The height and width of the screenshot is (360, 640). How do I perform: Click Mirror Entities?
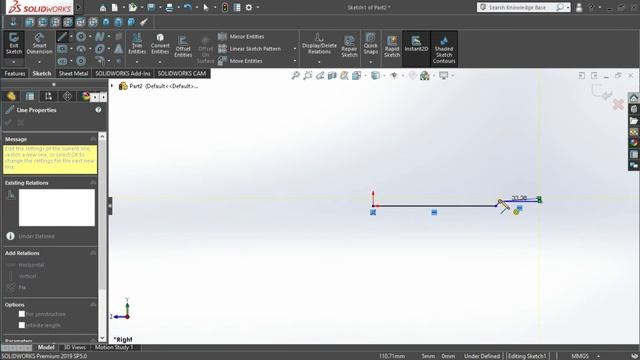coord(241,36)
